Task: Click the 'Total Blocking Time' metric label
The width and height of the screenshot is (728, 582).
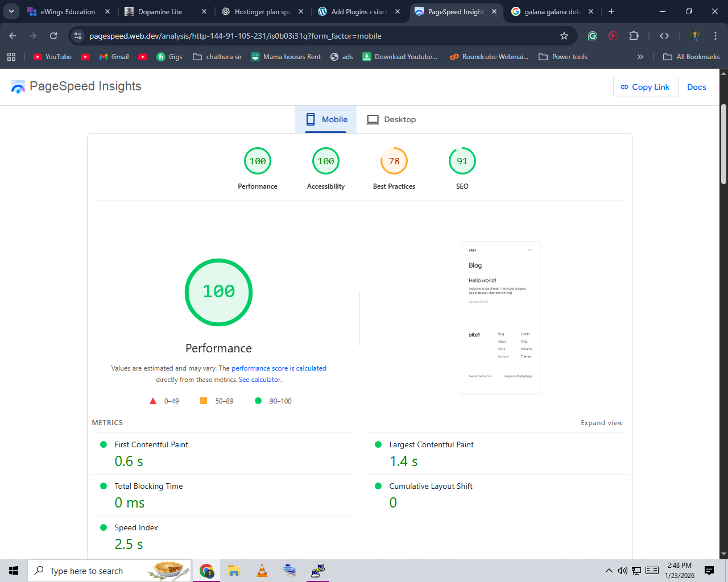Action: point(148,486)
